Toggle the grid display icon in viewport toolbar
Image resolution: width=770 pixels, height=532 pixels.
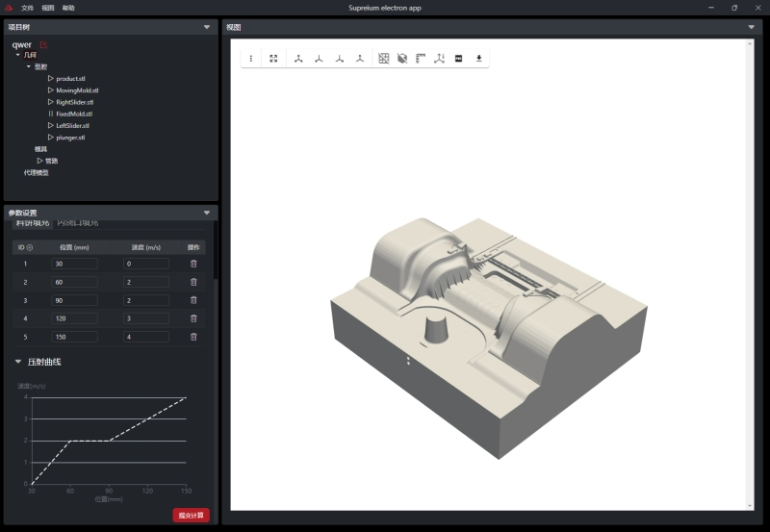click(x=383, y=59)
